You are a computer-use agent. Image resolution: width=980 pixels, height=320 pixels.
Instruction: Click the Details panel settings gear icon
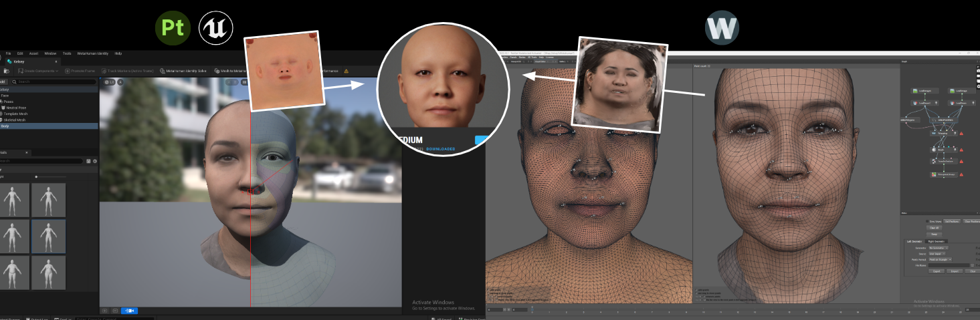[95, 161]
